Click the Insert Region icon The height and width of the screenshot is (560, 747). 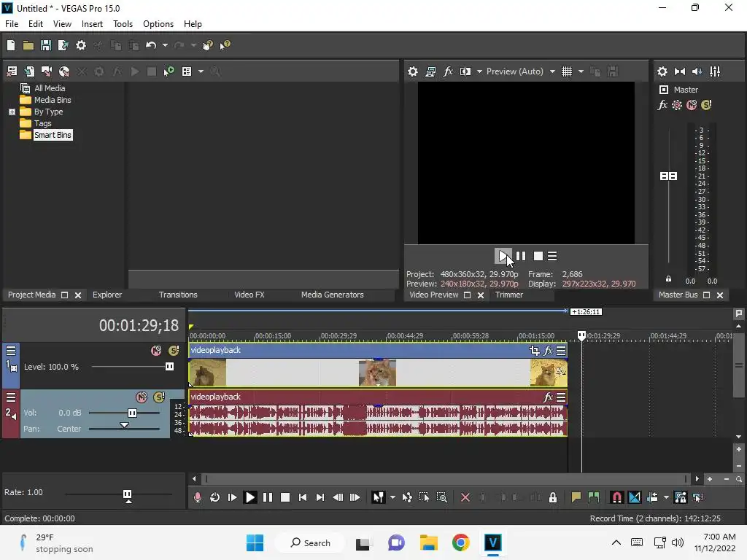pyautogui.click(x=594, y=497)
